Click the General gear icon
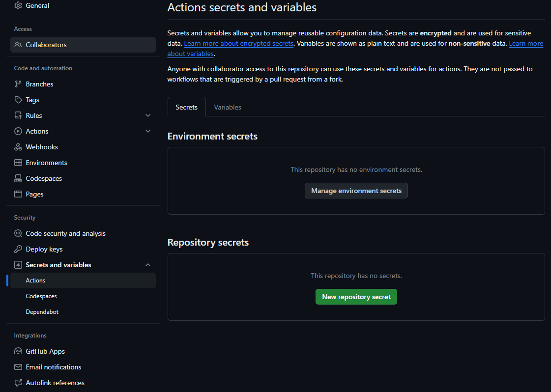The image size is (551, 392). (x=18, y=5)
